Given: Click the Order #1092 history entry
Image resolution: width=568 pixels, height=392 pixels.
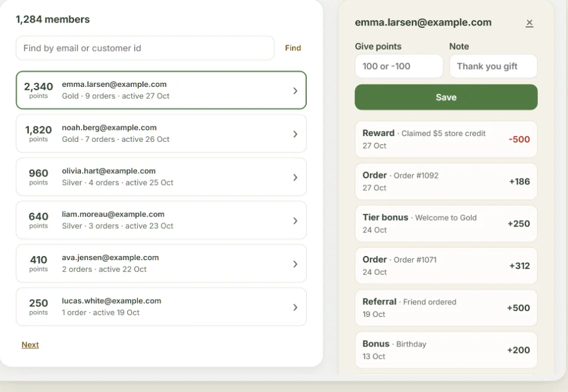Looking at the screenshot, I should click(x=446, y=181).
